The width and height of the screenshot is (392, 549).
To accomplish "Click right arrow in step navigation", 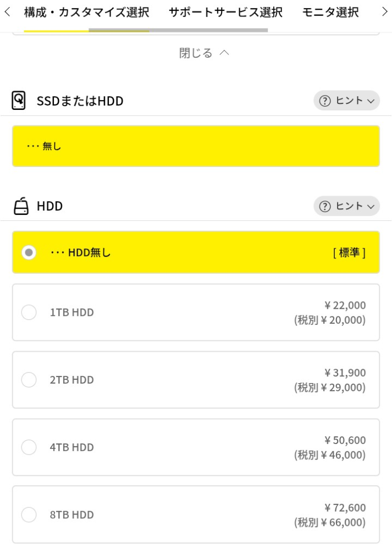I will click(x=385, y=12).
